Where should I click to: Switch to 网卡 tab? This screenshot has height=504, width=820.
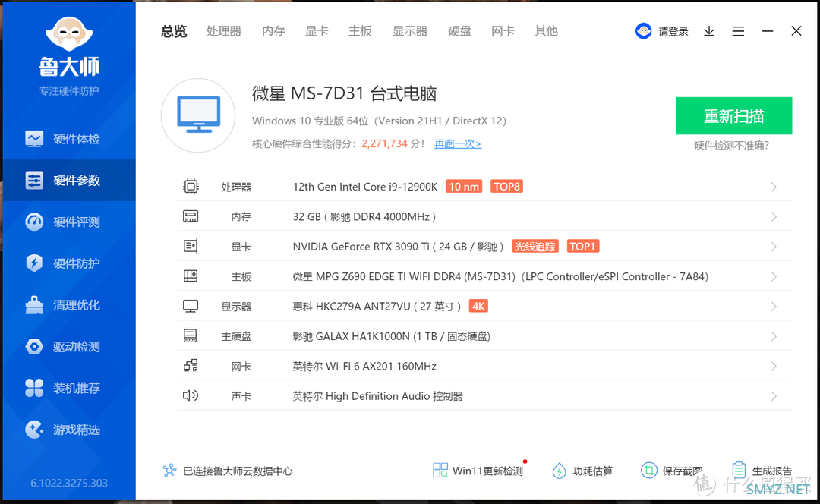tap(503, 31)
